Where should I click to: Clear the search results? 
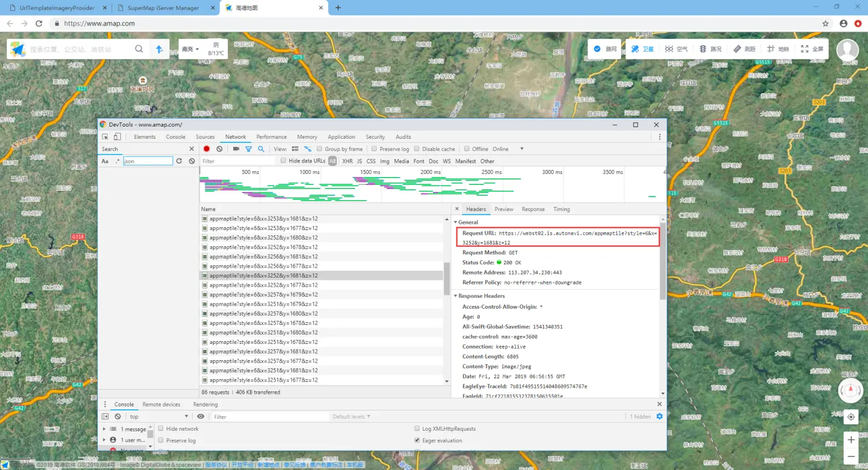(x=192, y=161)
